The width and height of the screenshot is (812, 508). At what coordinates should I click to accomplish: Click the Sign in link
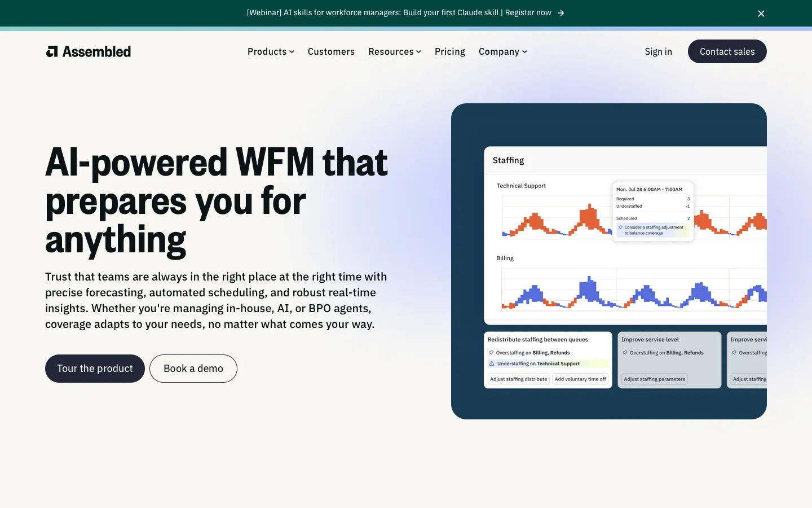coord(658,51)
